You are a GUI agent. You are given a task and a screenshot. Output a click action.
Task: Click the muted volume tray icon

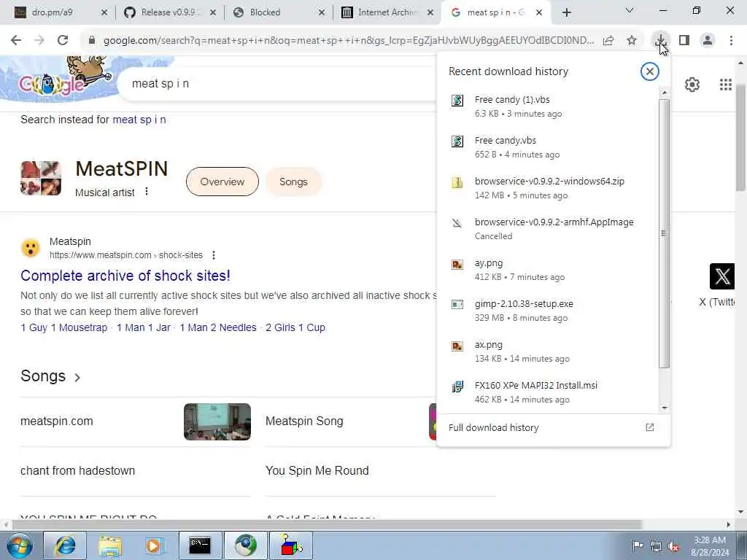pos(673,546)
